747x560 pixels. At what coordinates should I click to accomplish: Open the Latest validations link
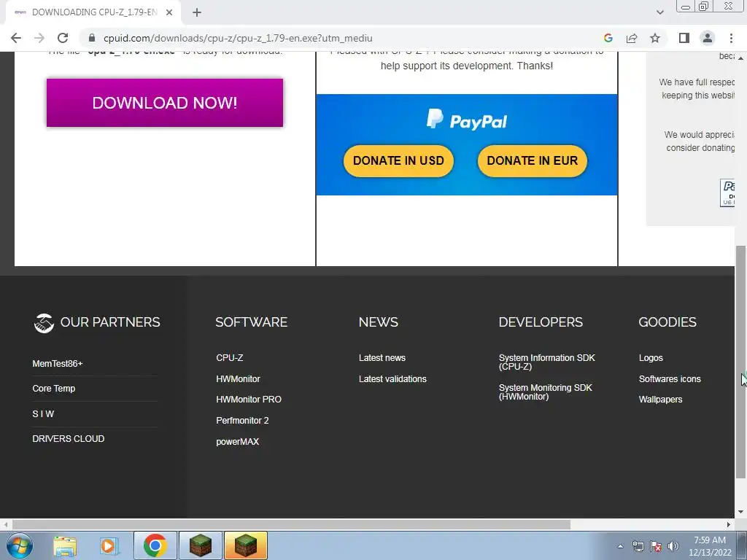coord(392,379)
